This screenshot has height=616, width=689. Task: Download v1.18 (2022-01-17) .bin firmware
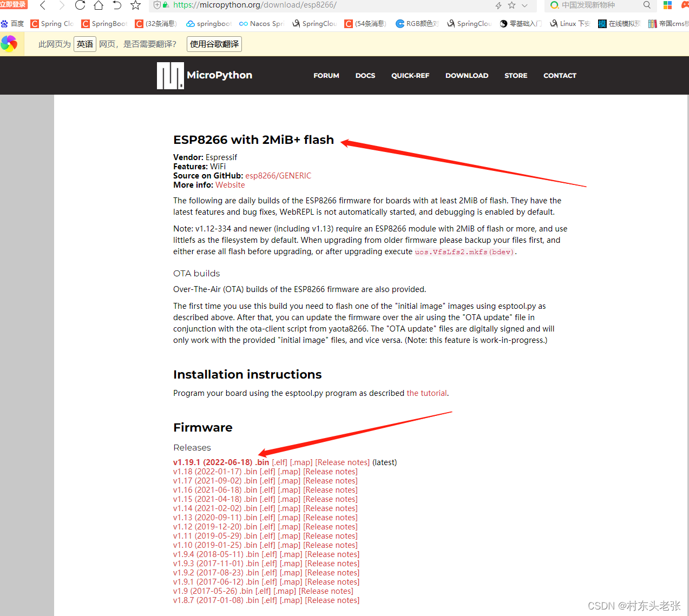(215, 472)
